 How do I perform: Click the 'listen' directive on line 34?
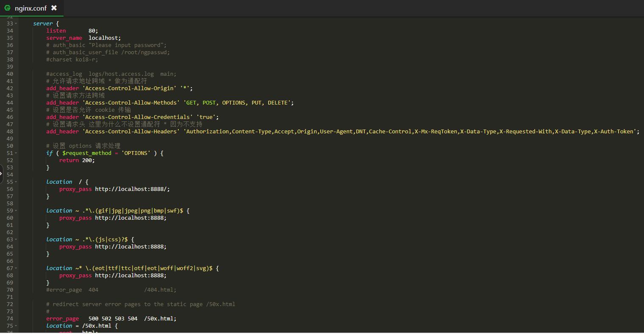(56, 30)
